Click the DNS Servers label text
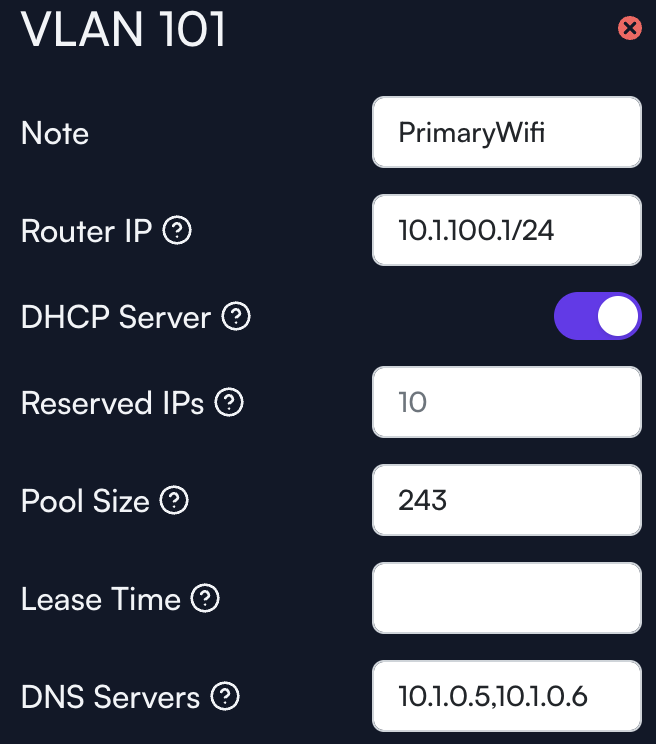The height and width of the screenshot is (744, 656). 111,697
